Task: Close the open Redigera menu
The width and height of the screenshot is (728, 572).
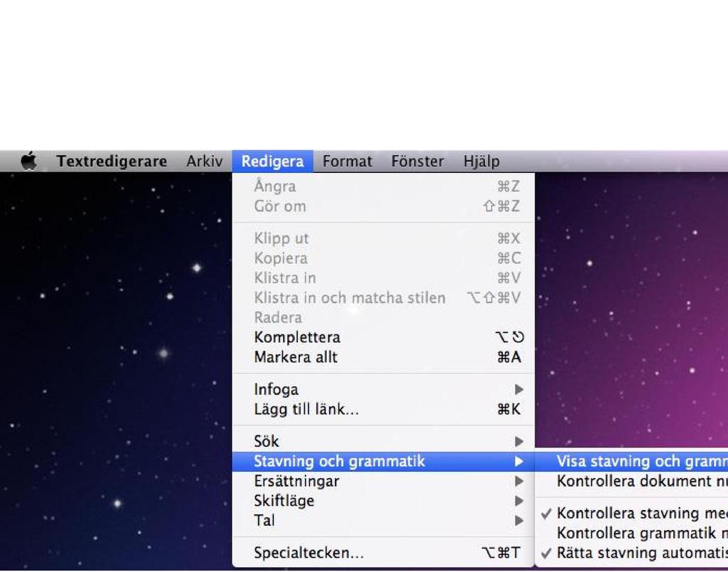Action: click(x=272, y=161)
